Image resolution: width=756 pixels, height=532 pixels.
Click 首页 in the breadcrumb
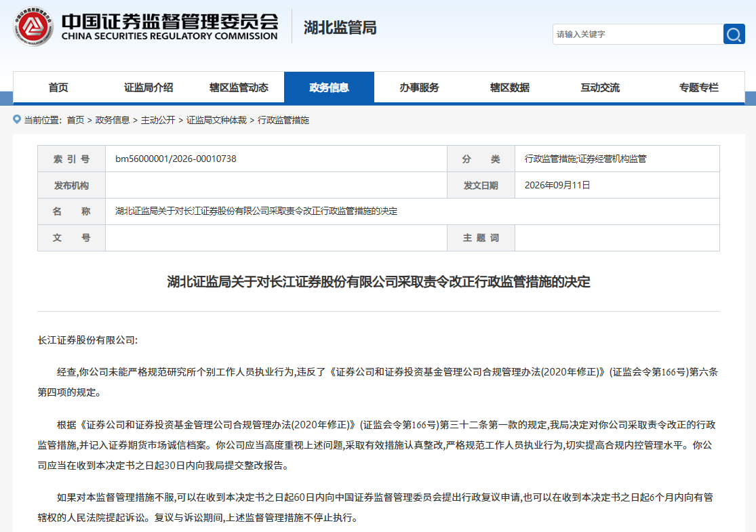click(x=75, y=120)
